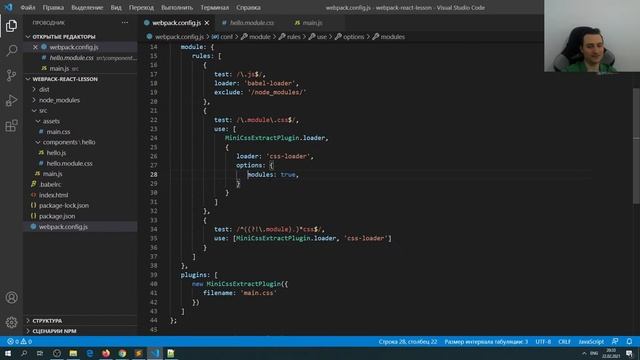Open the Терминал menu

pyautogui.click(x=215, y=7)
